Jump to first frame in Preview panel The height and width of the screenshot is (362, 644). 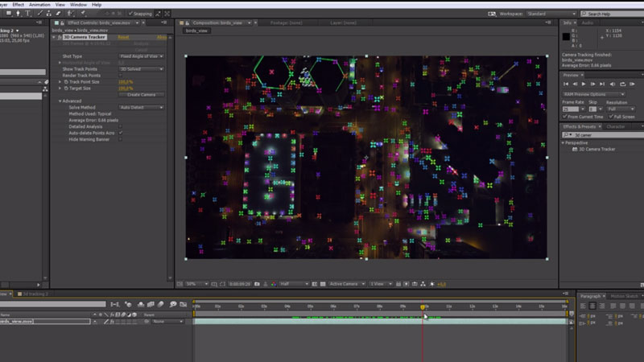pos(567,84)
